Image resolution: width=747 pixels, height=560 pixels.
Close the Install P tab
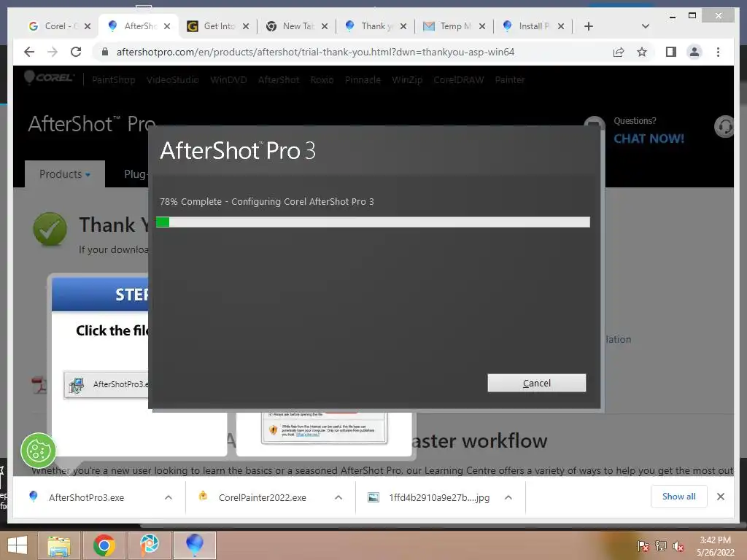(561, 26)
